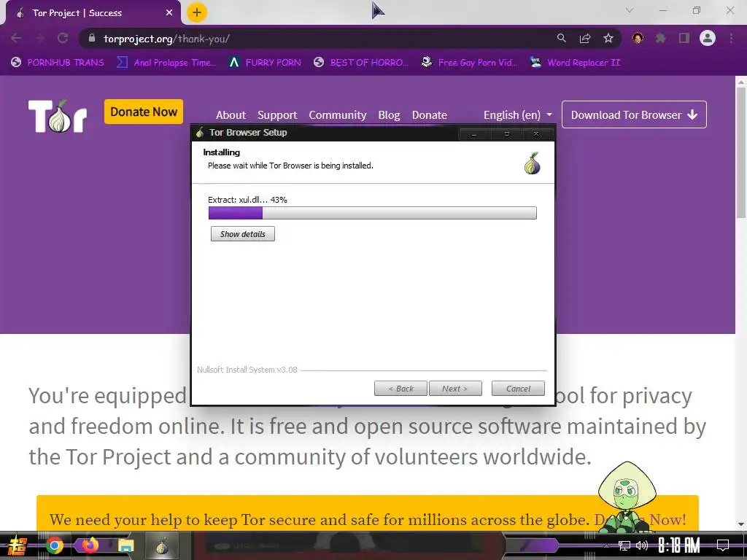
Task: Click Cancel in Tor Browser Setup
Action: [518, 389]
